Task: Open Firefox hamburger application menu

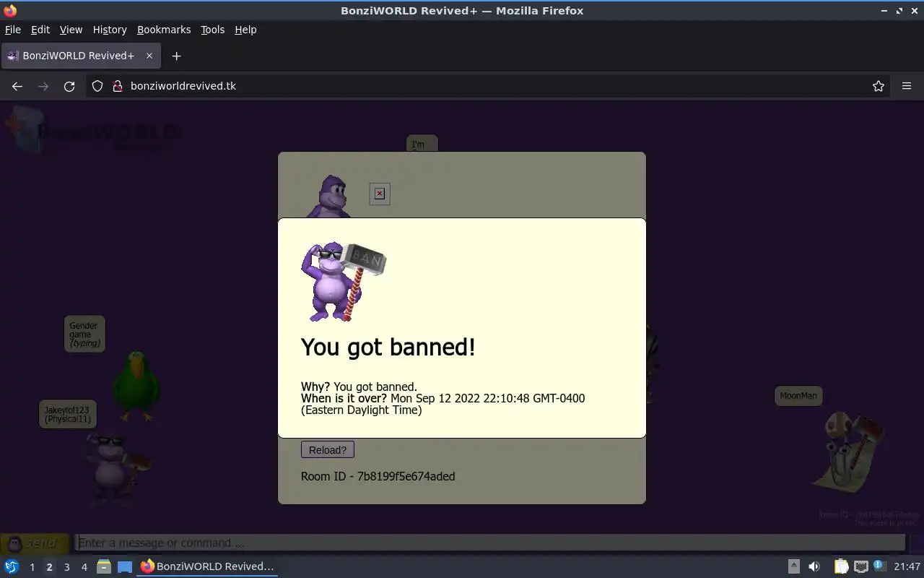Action: [907, 86]
